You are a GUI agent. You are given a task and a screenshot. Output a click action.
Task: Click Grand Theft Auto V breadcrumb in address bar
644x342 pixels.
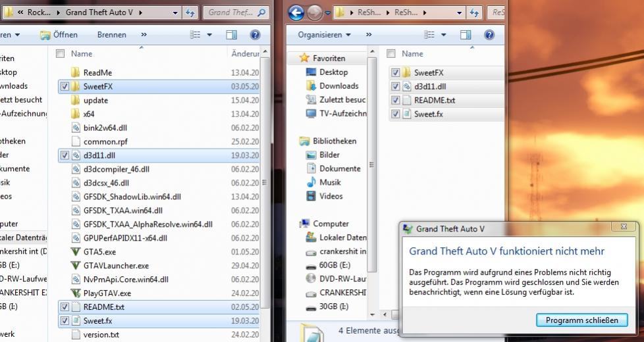click(x=99, y=12)
